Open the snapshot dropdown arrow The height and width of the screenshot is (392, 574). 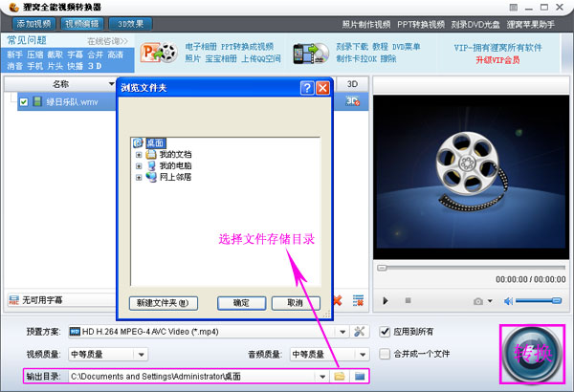pos(490,301)
